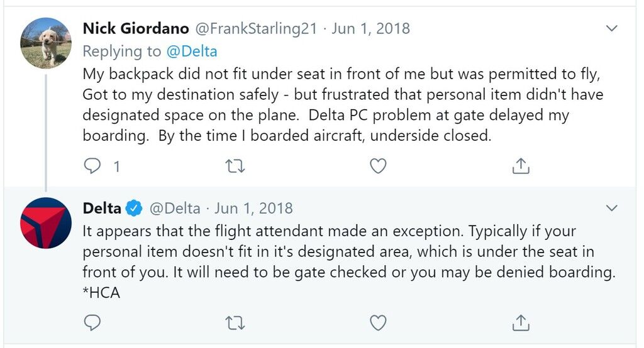644x348 pixels.
Task: Reply to Delta's response tweet
Action: coord(92,323)
